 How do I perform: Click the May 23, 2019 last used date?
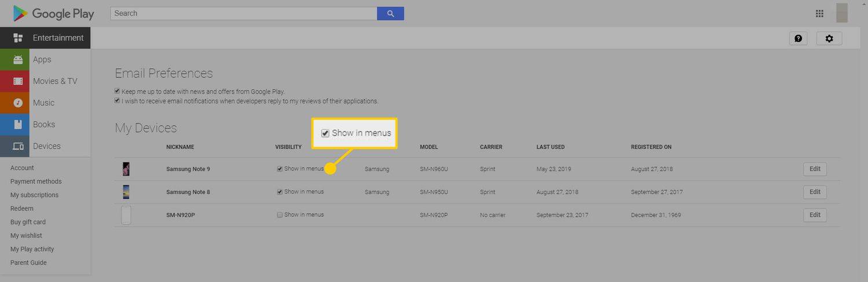coord(554,169)
